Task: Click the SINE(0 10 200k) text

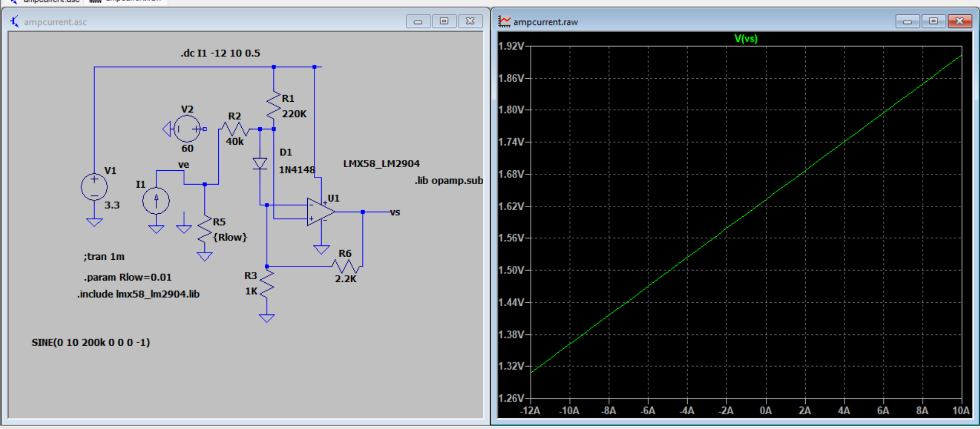Action: [90, 343]
